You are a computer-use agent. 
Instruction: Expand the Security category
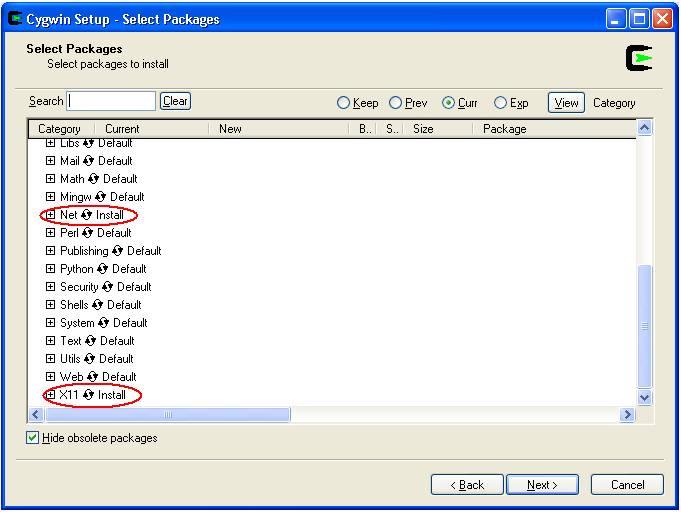(50, 287)
